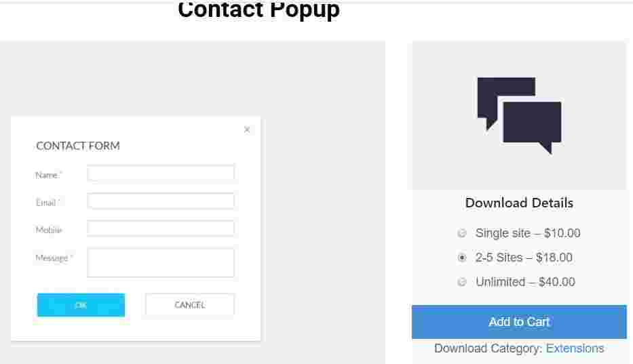
Task: Select the Single site $10.00 option
Action: coord(462,233)
